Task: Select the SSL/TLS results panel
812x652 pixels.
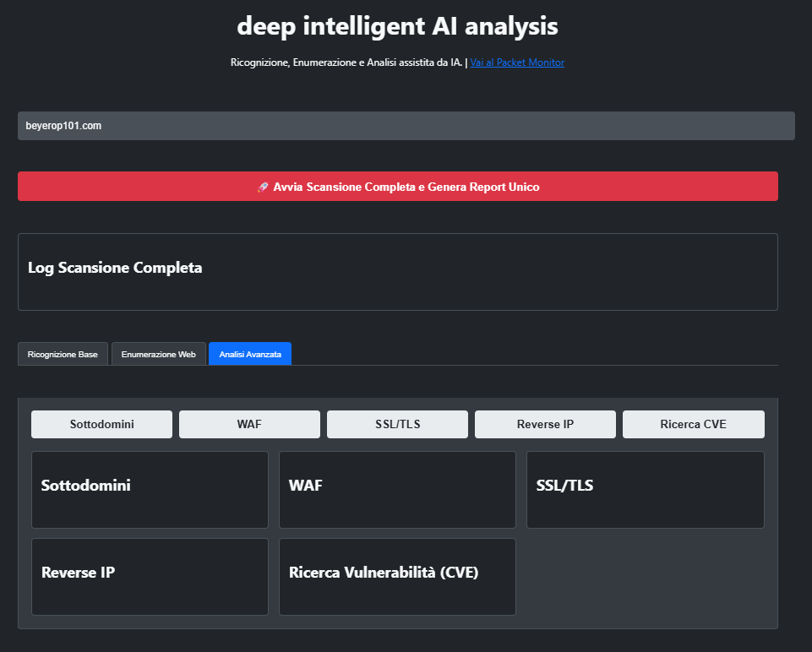Action: click(645, 490)
